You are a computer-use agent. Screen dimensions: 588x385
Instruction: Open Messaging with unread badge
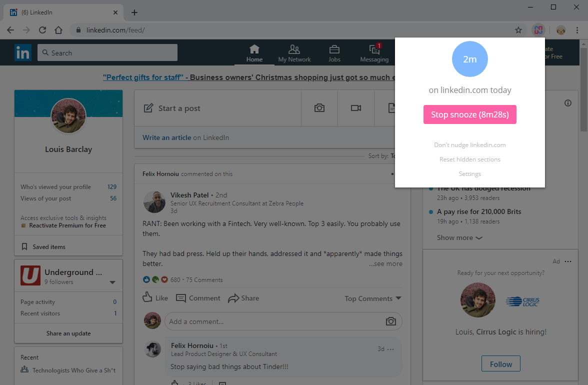(x=374, y=53)
